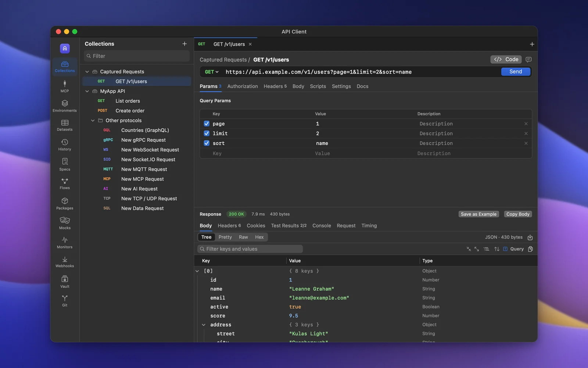Add a new collection with plus icon
The width and height of the screenshot is (588, 368).
184,44
